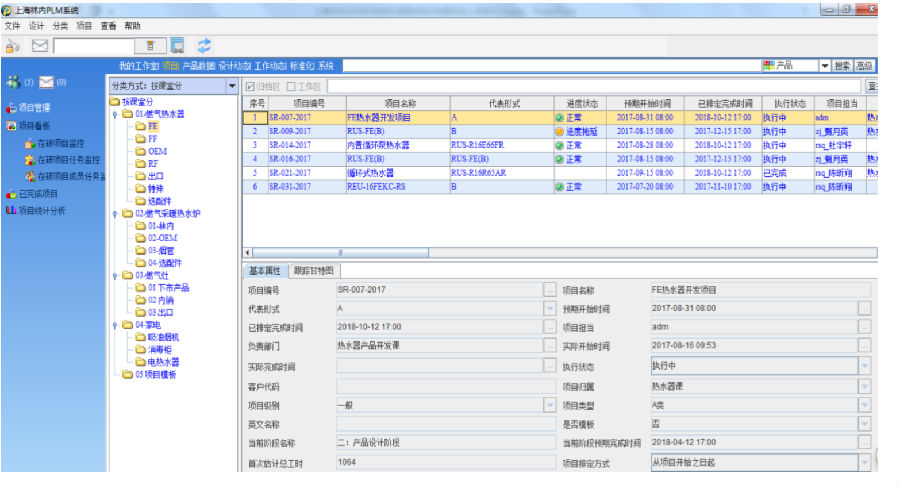This screenshot has height=485, width=900.
Task: Click the monitor icon in the toolbar
Action: (177, 45)
